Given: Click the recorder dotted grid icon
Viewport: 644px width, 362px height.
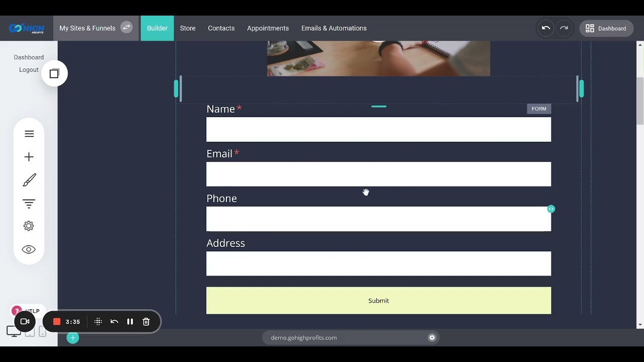Looking at the screenshot, I should (x=98, y=322).
